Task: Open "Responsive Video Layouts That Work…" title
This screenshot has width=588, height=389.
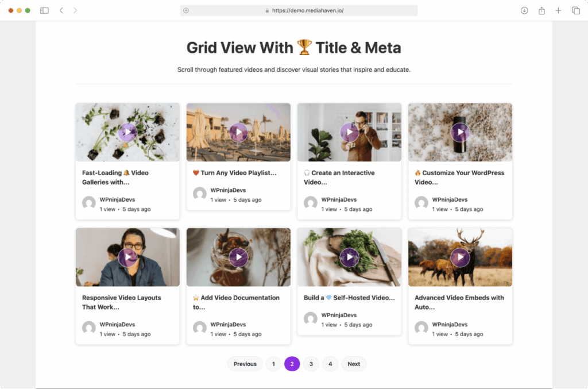Action: (x=121, y=302)
